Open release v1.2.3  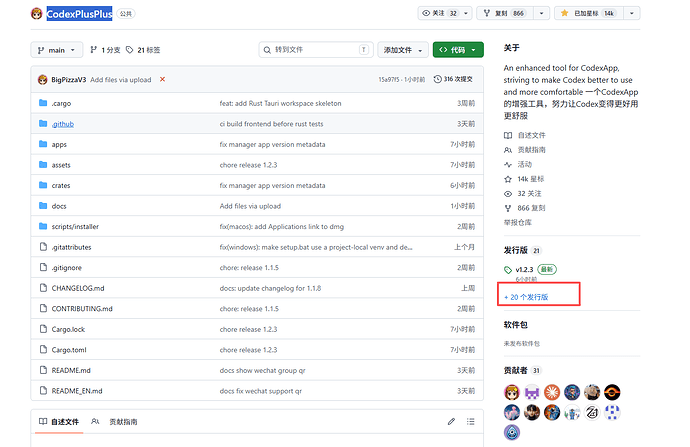(524, 269)
